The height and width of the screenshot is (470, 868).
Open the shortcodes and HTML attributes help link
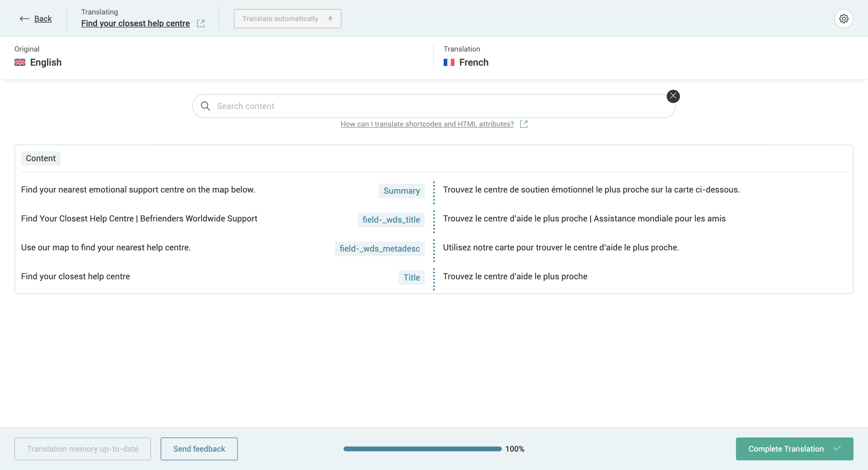(x=427, y=124)
